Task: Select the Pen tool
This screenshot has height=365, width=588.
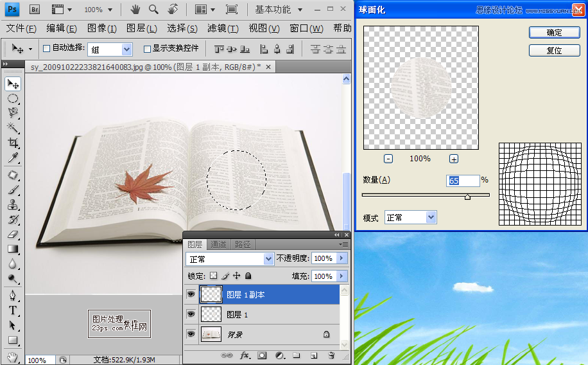Action: coord(13,296)
